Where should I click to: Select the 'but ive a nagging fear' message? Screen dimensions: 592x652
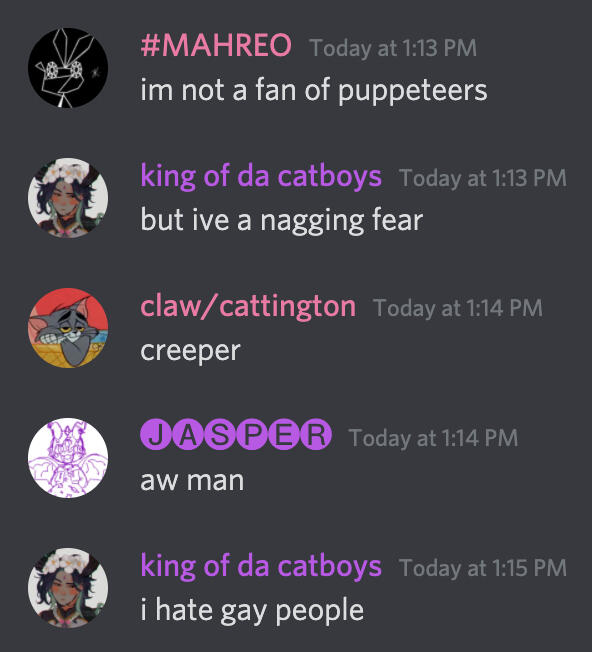click(282, 220)
